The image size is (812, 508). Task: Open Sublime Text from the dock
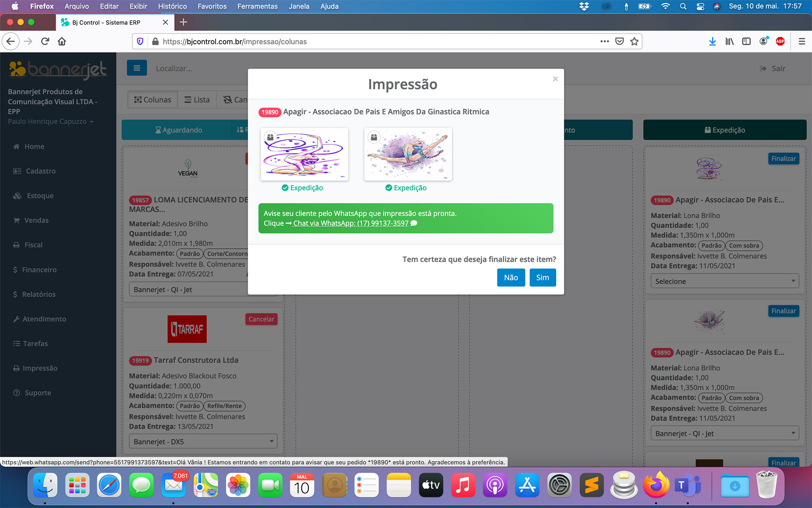pos(591,485)
